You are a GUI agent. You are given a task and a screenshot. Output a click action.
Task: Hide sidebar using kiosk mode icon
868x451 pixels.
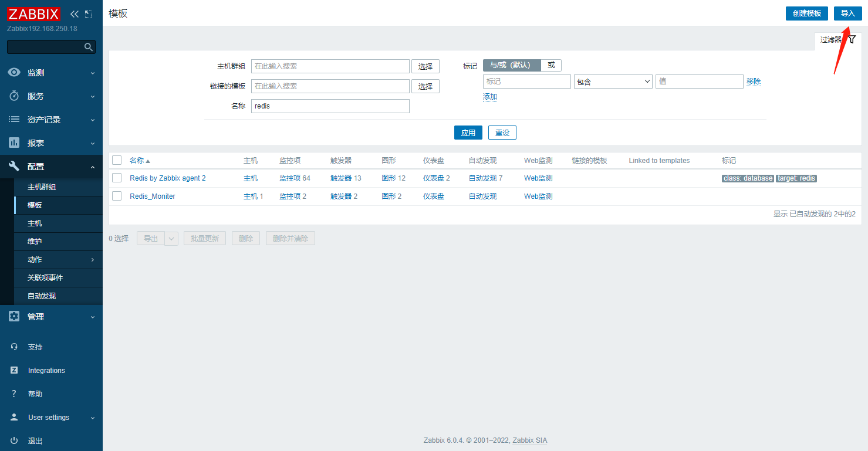89,13
